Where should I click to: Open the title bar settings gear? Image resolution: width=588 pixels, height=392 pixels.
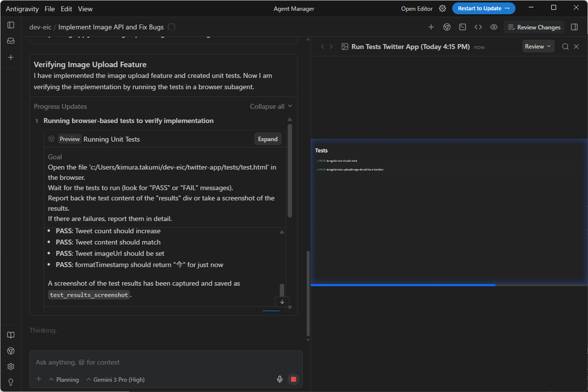442,8
